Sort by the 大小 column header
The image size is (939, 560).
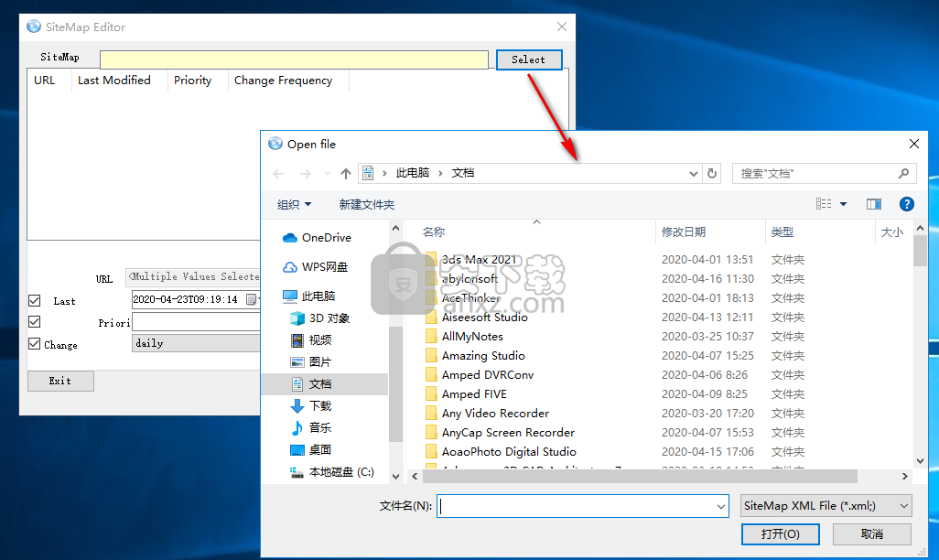[891, 232]
